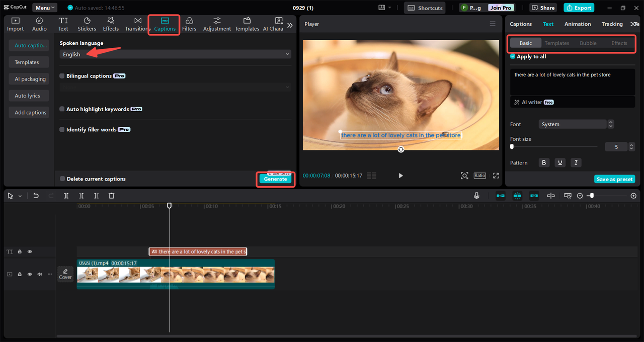Viewport: 644px width, 342px height.
Task: Click the Share button
Action: pyautogui.click(x=542, y=8)
